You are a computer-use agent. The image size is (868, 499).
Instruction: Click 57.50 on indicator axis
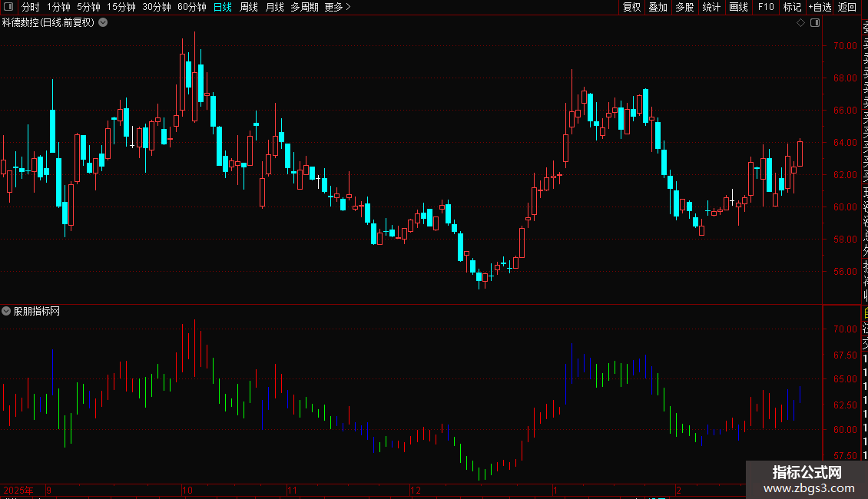point(845,456)
